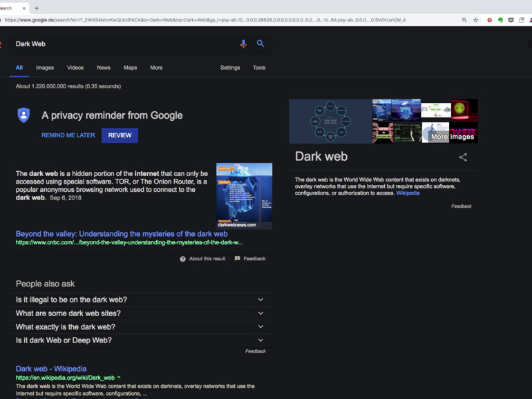Click Feedback under People also ask
This screenshot has width=532, height=399.
point(255,351)
